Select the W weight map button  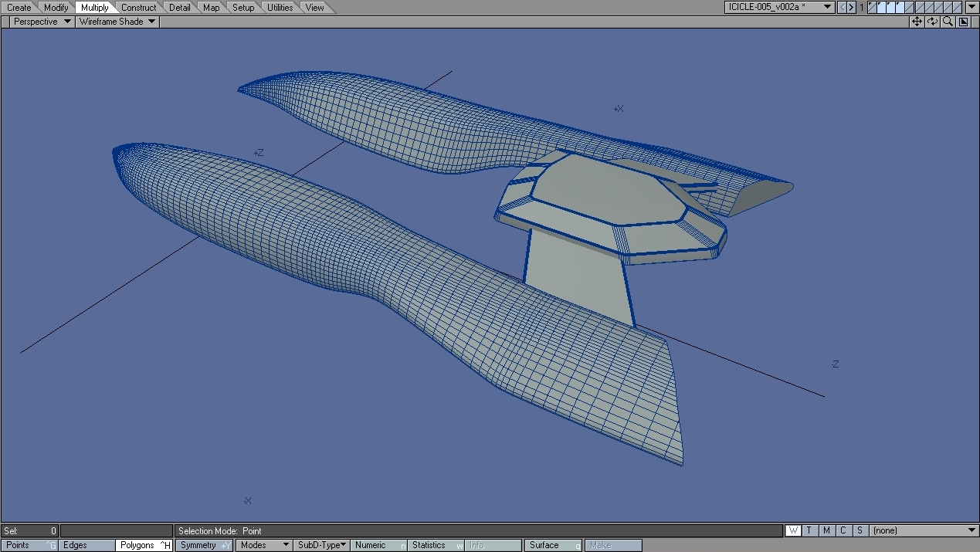pos(793,530)
